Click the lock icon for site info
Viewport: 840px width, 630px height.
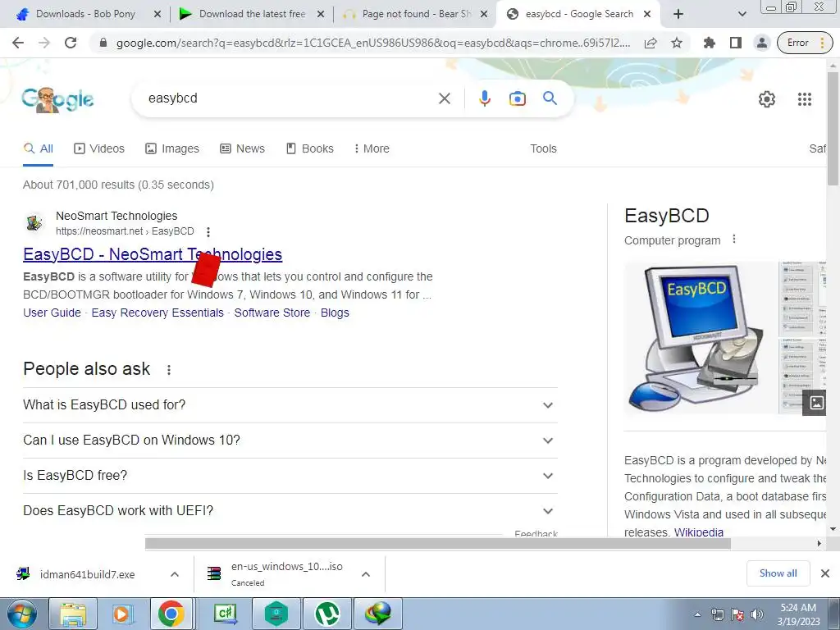coord(103,43)
